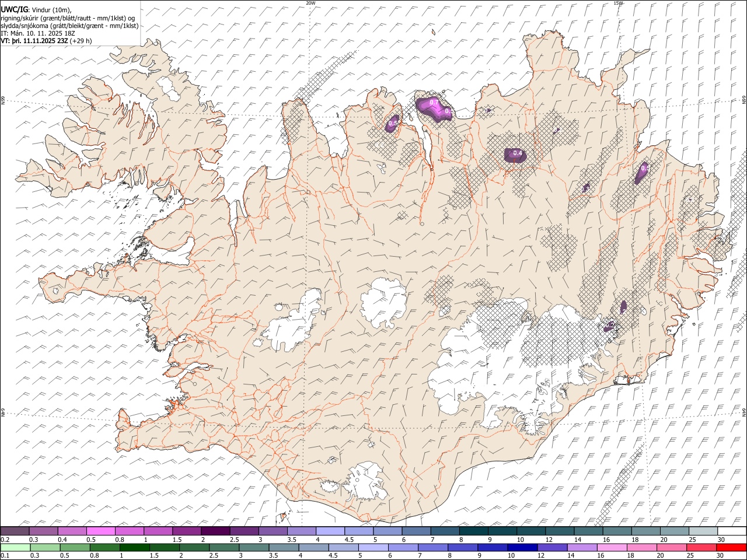Click the 4.5 label under the snow scale

(349, 540)
